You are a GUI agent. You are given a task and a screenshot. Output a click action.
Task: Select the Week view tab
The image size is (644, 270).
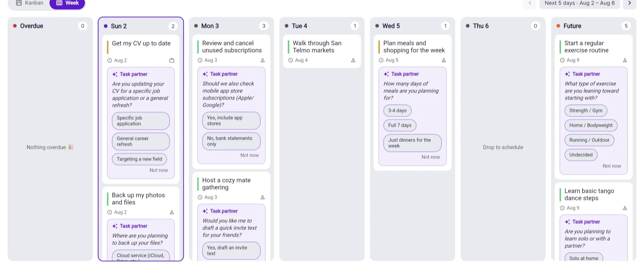click(67, 3)
